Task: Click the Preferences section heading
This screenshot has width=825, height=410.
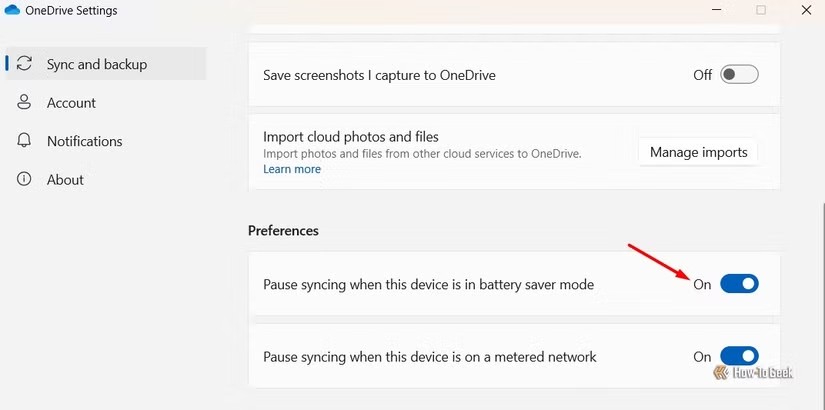Action: [283, 230]
